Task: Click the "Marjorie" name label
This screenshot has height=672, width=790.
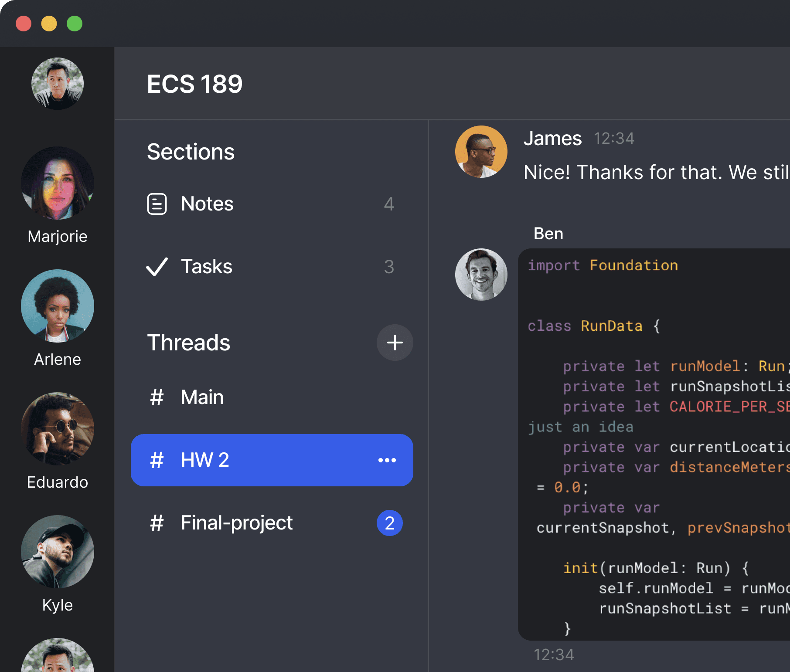Action: 58,237
